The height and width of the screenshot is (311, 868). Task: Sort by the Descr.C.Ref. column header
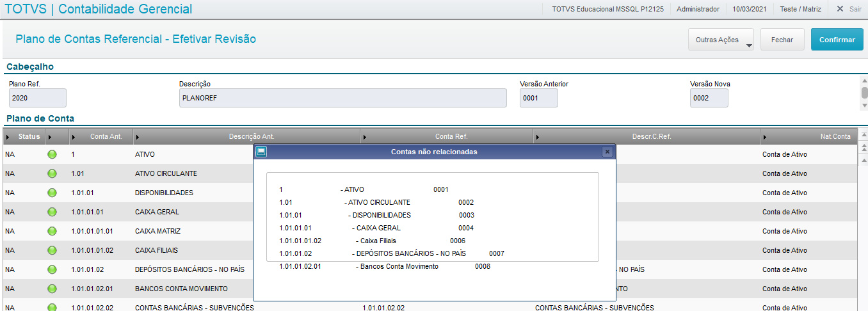pos(647,136)
